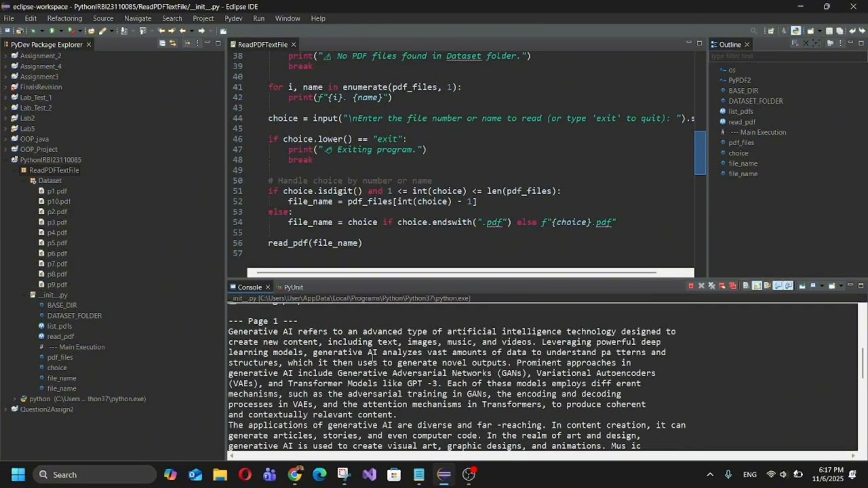The width and height of the screenshot is (868, 488).
Task: Switch to the PyUnit tab
Action: click(x=289, y=287)
